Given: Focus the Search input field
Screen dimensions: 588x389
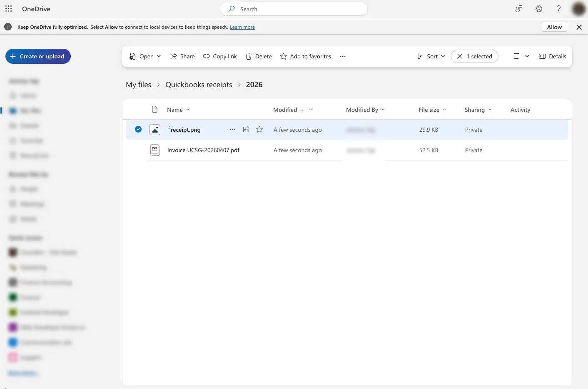Looking at the screenshot, I should (x=294, y=9).
